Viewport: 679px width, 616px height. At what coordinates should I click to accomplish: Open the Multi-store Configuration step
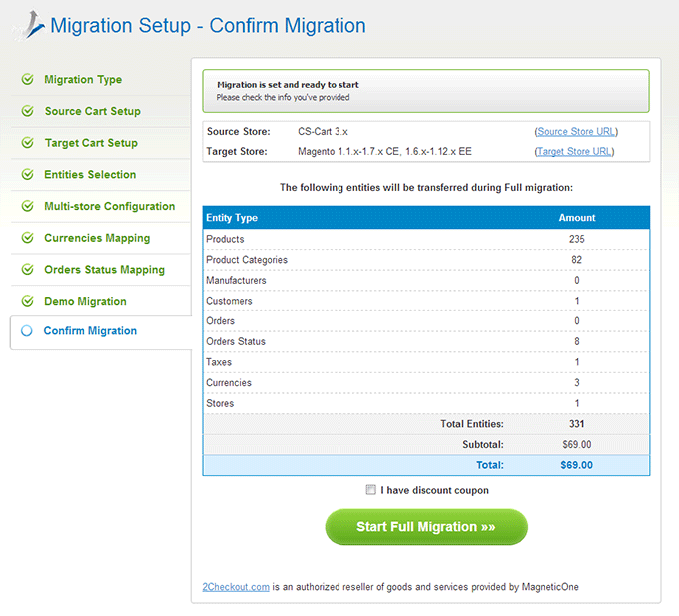109,206
